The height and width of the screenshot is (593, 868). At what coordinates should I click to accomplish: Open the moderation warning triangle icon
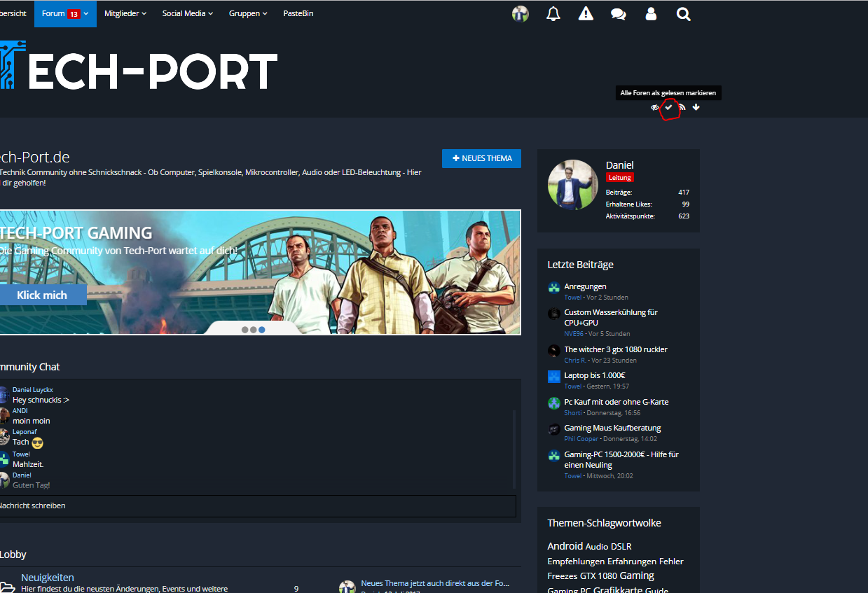(586, 14)
